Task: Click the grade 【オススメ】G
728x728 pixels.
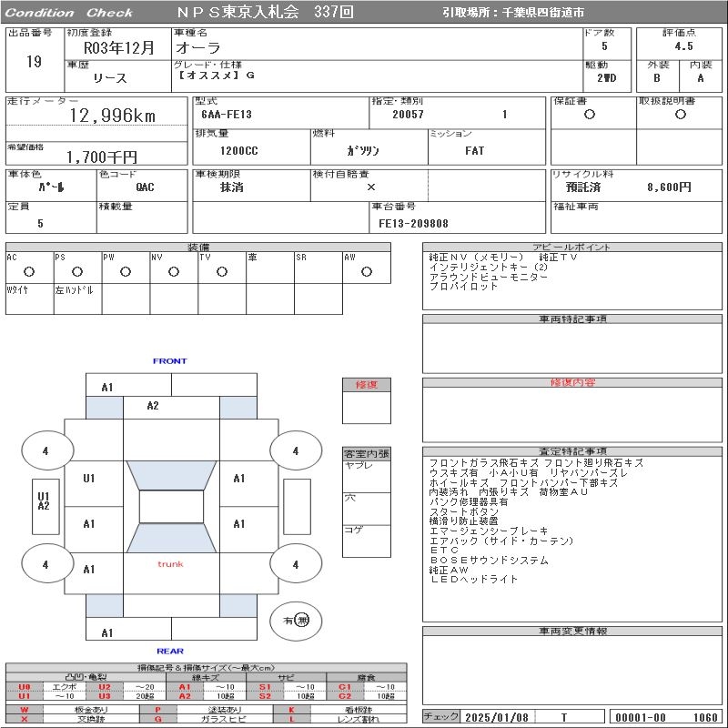Action: [x=217, y=76]
